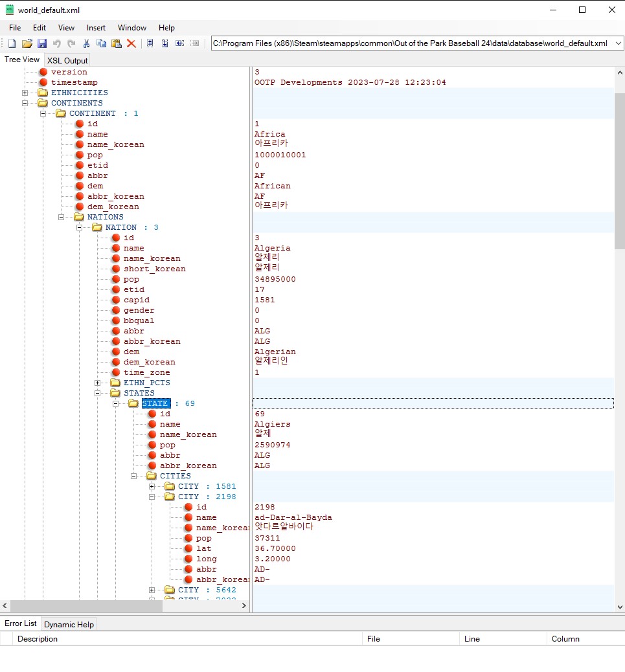Screen dimensions: 625x672
Task: Click the Open file folder icon
Action: tap(27, 43)
